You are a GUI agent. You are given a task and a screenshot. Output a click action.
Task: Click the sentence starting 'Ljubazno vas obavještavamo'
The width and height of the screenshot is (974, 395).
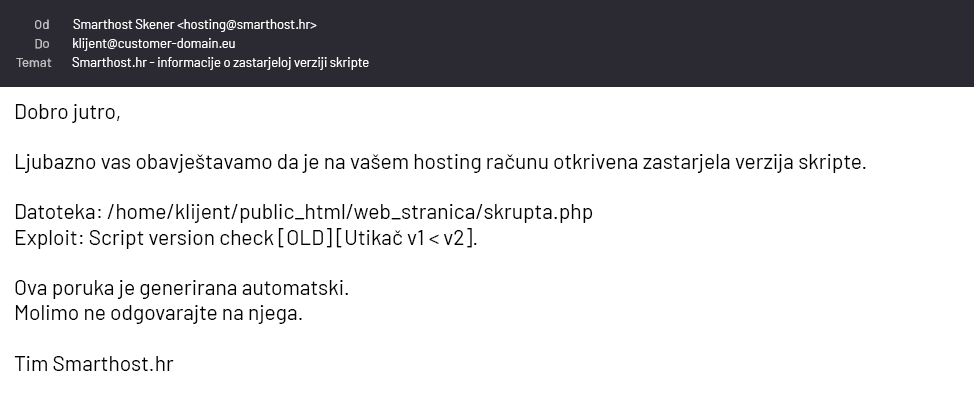[x=440, y=162]
